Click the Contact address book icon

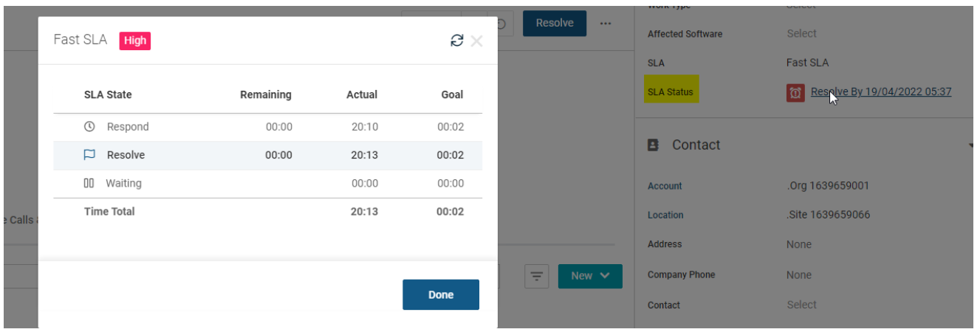coord(653,145)
